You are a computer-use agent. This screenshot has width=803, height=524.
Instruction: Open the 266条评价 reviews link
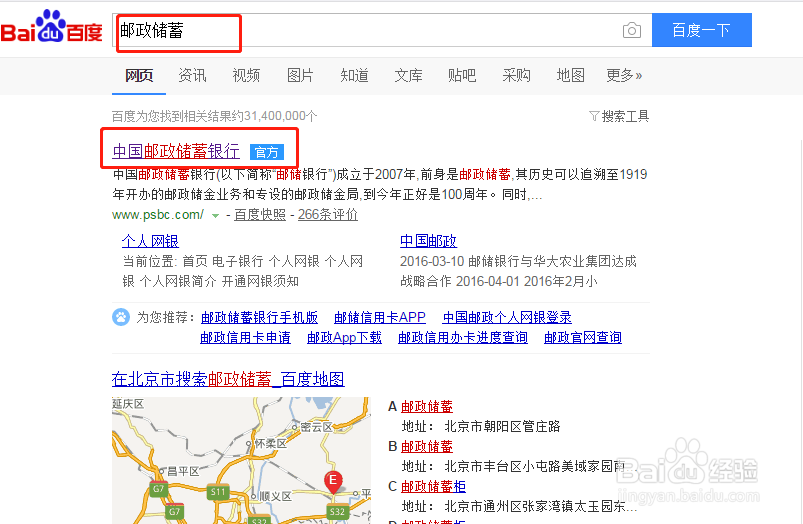328,215
